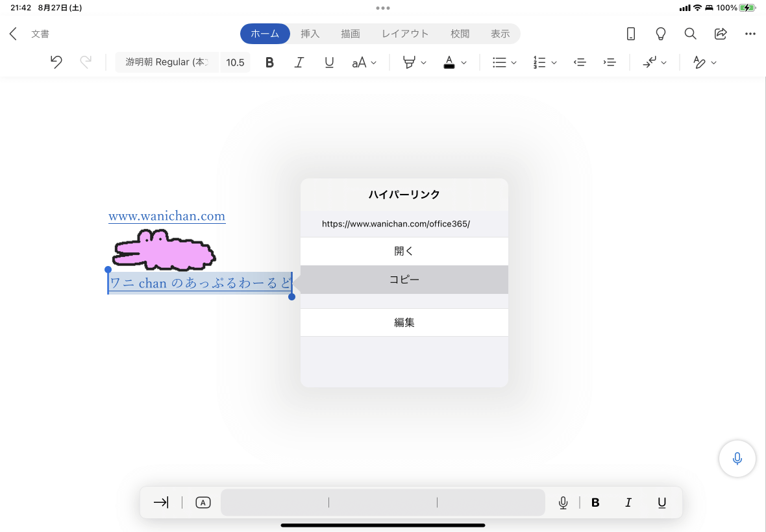Expand the paragraph formatting dropdown arrow
Viewport: 766px width, 532px height.
(663, 63)
